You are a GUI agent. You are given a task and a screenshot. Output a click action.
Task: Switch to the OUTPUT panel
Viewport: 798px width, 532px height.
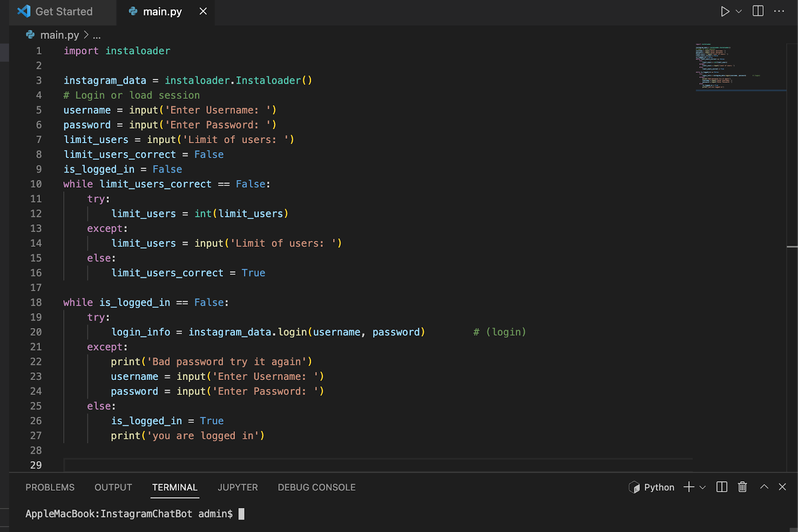tap(113, 487)
